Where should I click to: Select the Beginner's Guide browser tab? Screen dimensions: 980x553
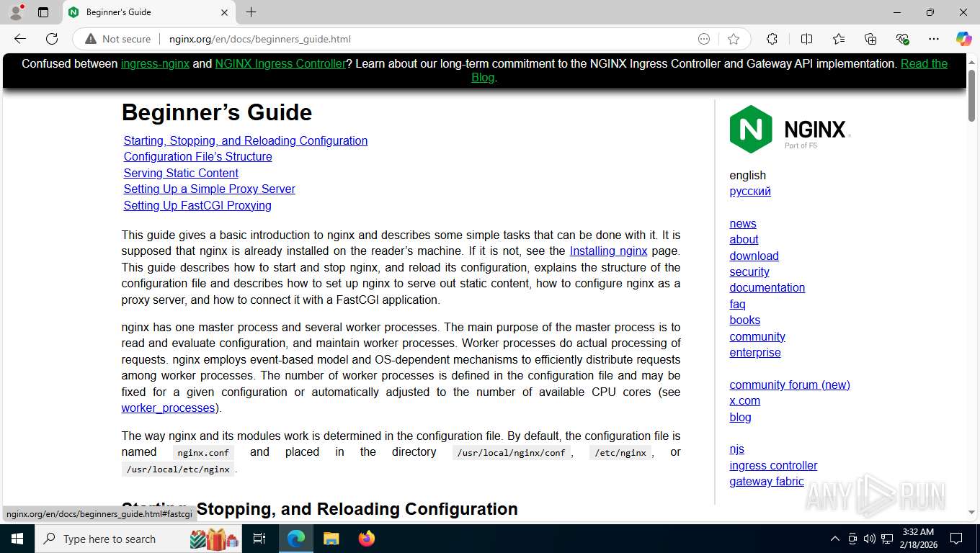pos(148,12)
